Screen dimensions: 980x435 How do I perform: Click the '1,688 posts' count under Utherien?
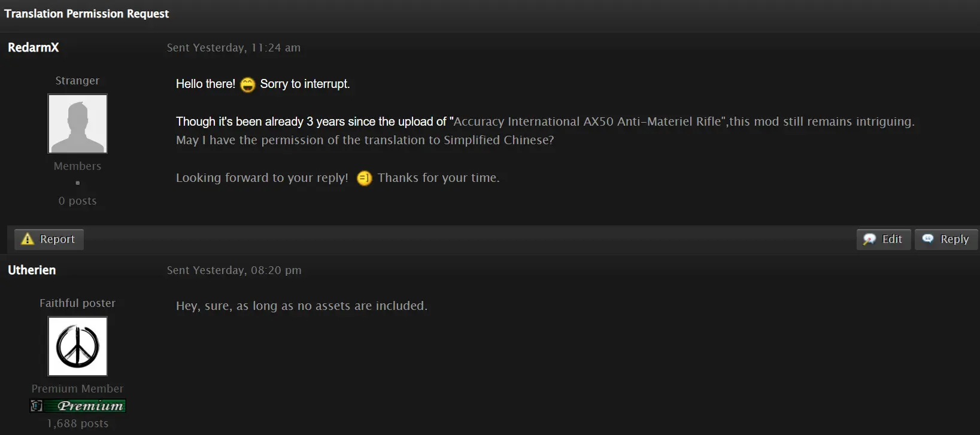click(78, 424)
